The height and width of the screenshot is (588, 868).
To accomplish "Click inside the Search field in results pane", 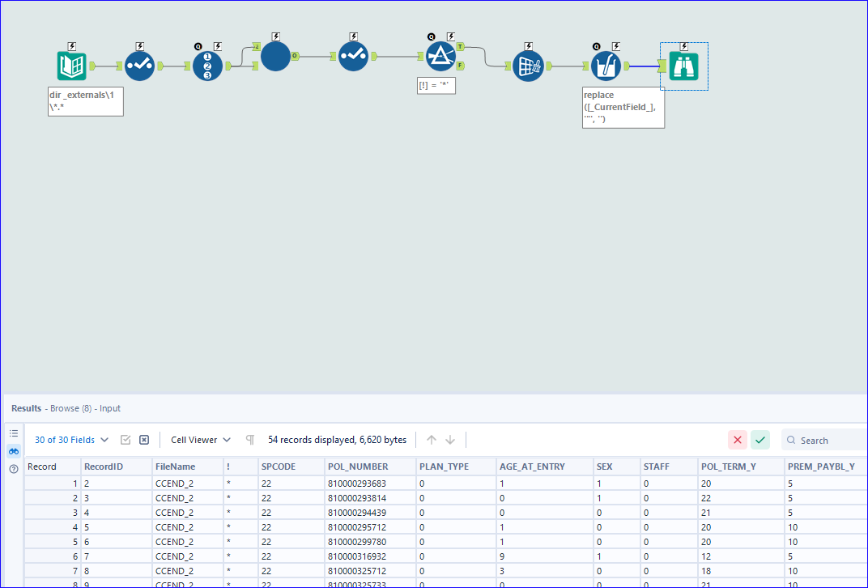I will [822, 440].
